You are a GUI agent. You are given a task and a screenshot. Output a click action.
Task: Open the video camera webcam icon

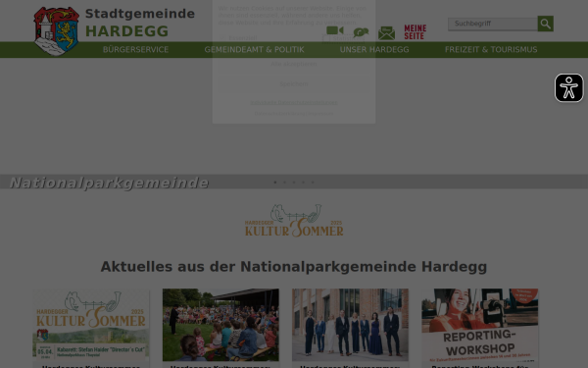pos(335,30)
